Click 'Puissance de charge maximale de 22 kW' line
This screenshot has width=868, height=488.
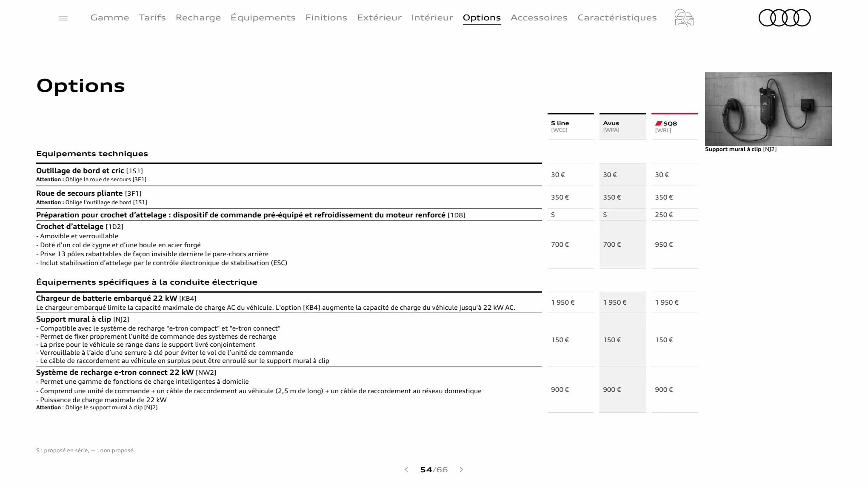(x=101, y=400)
